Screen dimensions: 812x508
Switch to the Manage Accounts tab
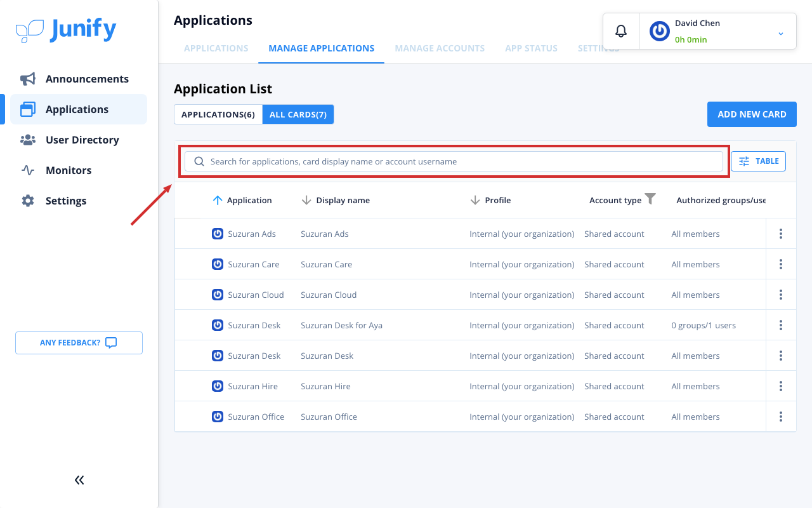(440, 48)
